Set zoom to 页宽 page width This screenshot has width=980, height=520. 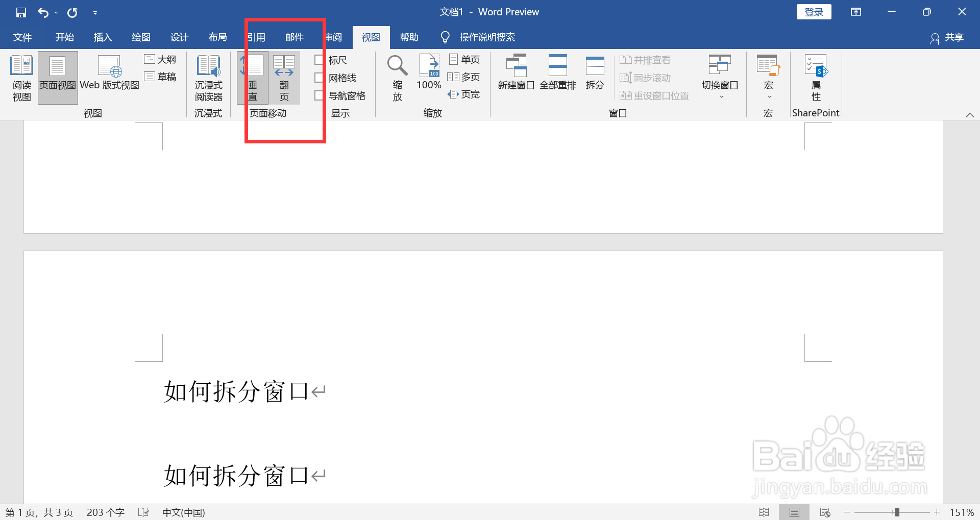(464, 94)
